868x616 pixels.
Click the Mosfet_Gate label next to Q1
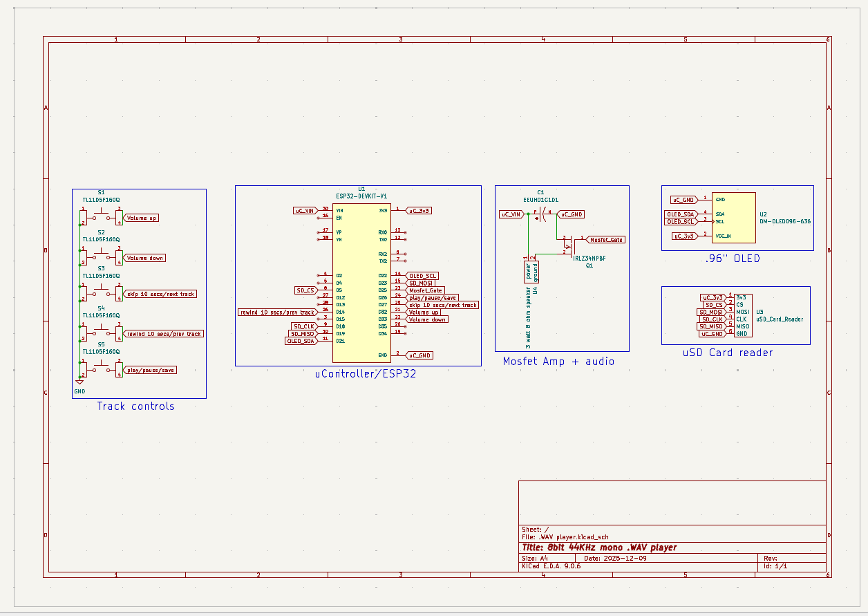[x=606, y=240]
